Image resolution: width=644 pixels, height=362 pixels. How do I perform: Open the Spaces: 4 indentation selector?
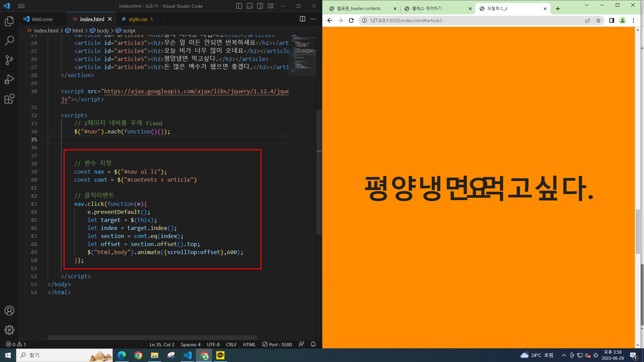[191, 345]
